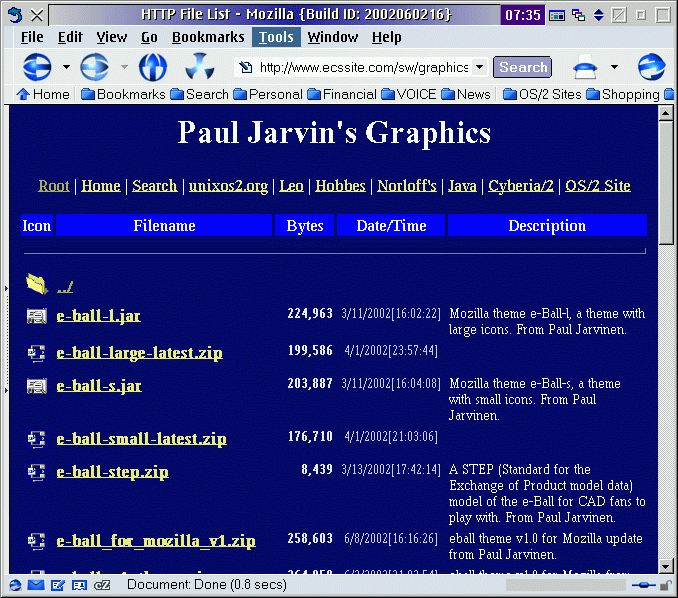Open the Search bookmarks folder
Screen dimensions: 678x598
coord(199,94)
